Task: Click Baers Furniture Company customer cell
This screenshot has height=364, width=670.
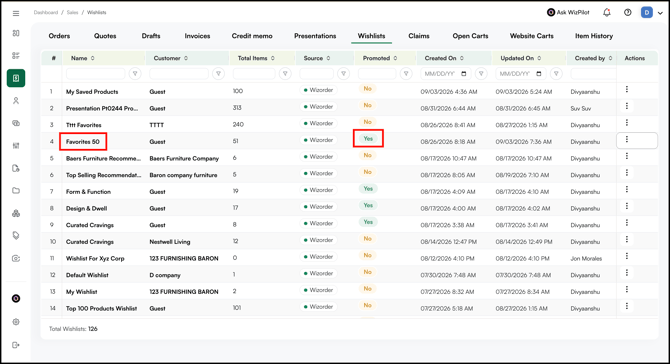Action: 184,159
